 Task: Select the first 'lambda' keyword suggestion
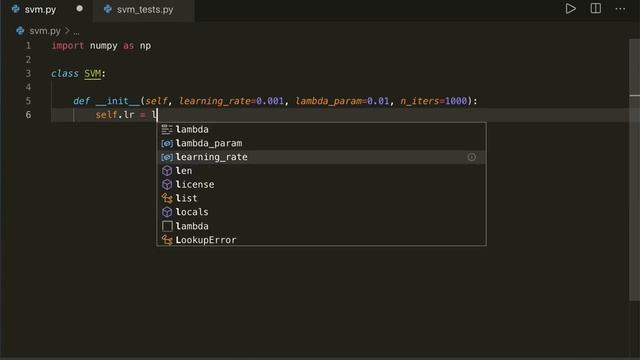click(x=321, y=129)
